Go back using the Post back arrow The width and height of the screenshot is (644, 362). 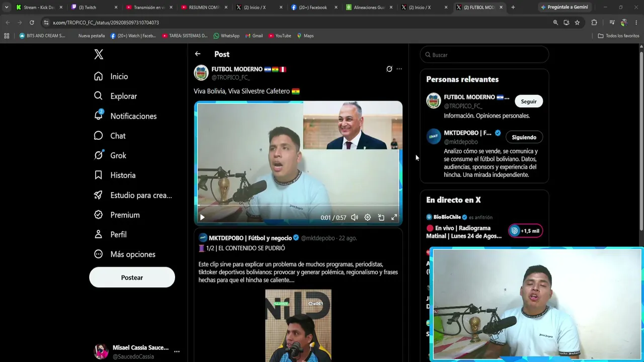point(198,54)
